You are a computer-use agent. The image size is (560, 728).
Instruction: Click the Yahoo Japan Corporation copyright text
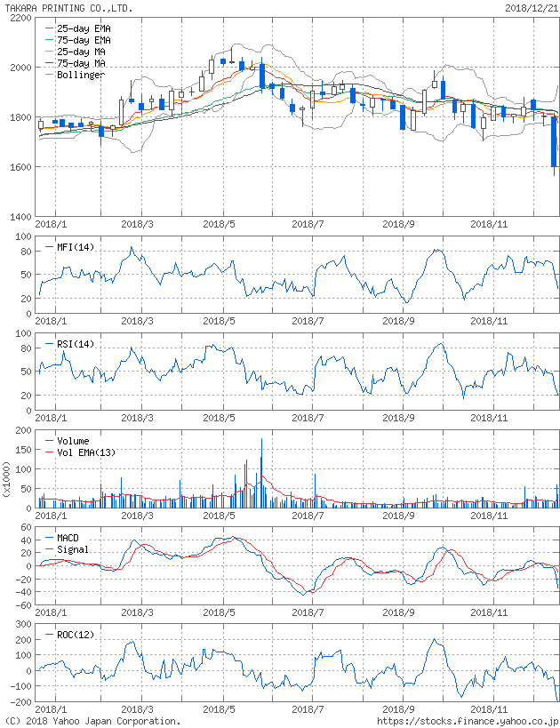click(x=92, y=721)
